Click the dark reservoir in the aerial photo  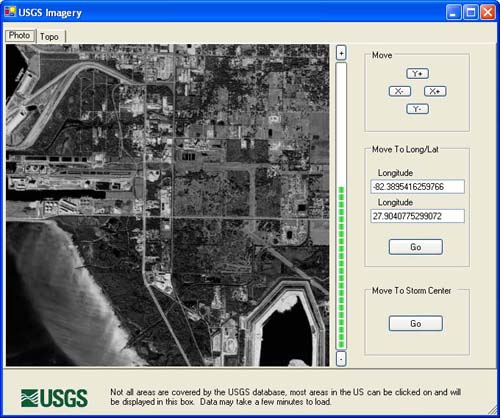coord(287,335)
